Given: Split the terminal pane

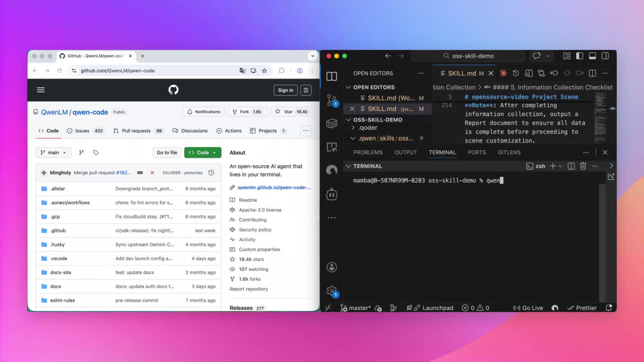Looking at the screenshot, I should point(571,166).
